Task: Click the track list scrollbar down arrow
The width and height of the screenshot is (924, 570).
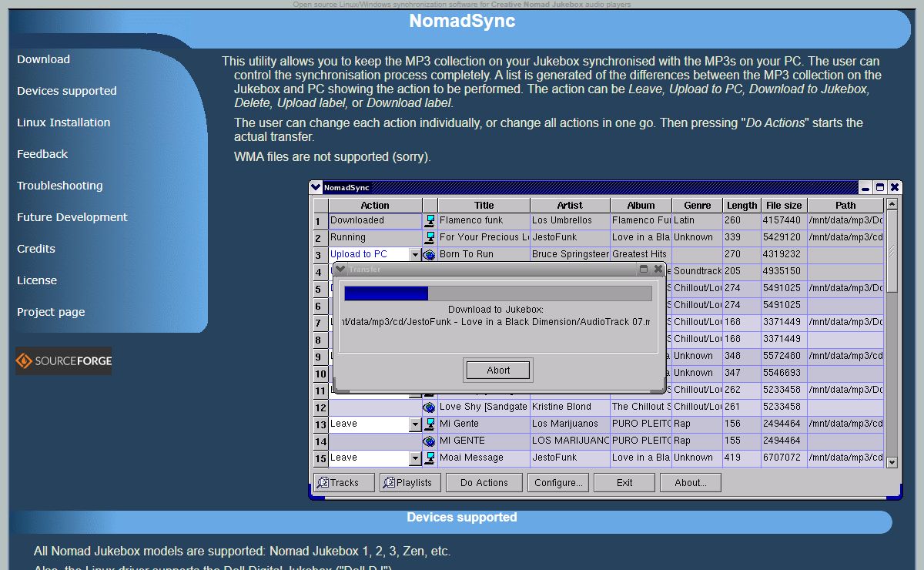Action: pyautogui.click(x=892, y=462)
